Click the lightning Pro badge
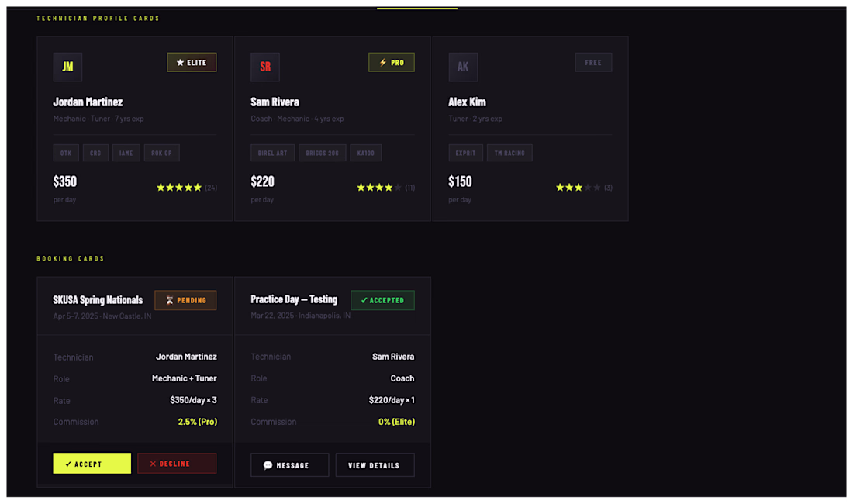The height and width of the screenshot is (504, 853). click(391, 63)
